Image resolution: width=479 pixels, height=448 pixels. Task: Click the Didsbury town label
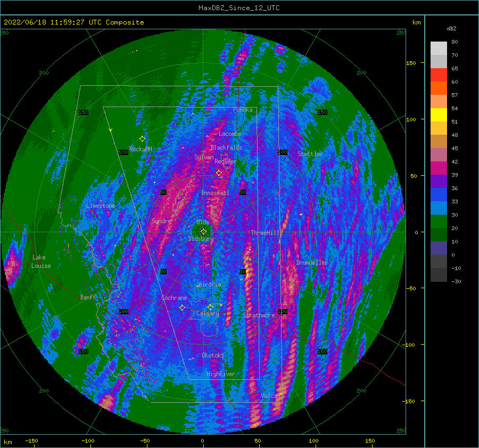[x=201, y=239]
